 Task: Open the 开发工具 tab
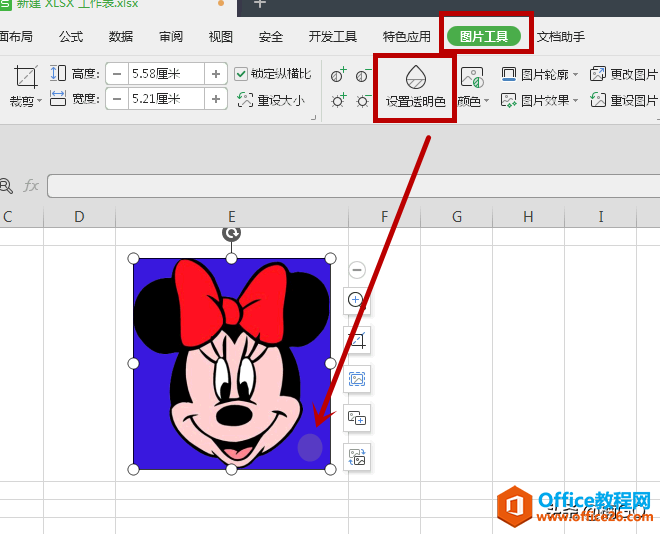coord(333,37)
